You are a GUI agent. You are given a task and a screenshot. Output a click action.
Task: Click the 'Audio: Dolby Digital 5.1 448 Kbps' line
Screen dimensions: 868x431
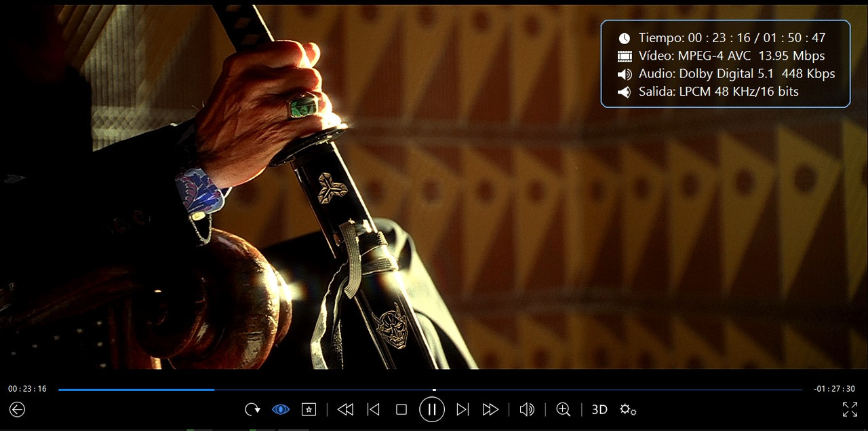point(736,73)
